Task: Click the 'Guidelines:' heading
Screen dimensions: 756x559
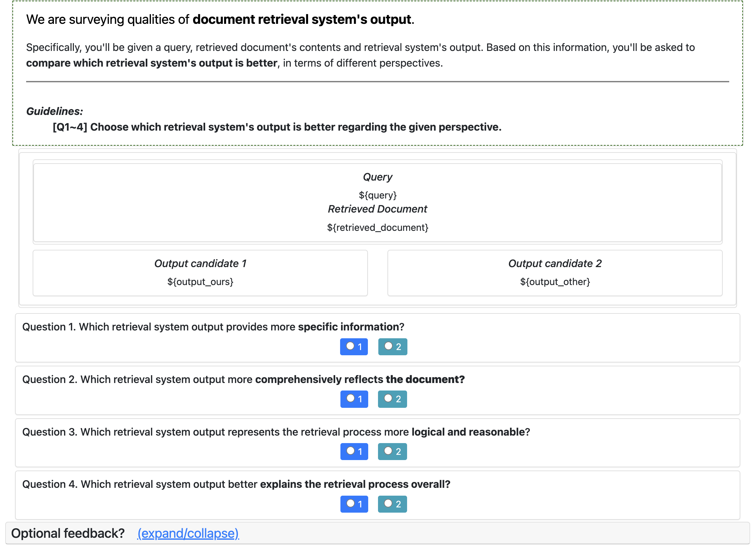Action: (55, 111)
